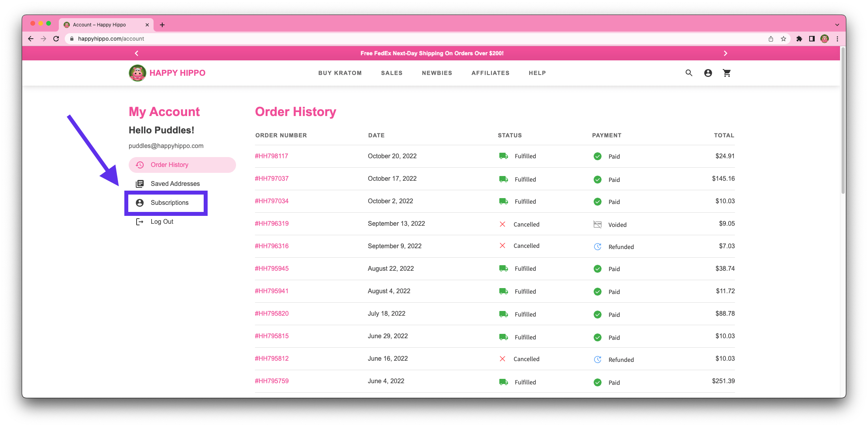Open order #HH797037
This screenshot has height=427, width=868.
click(x=272, y=178)
